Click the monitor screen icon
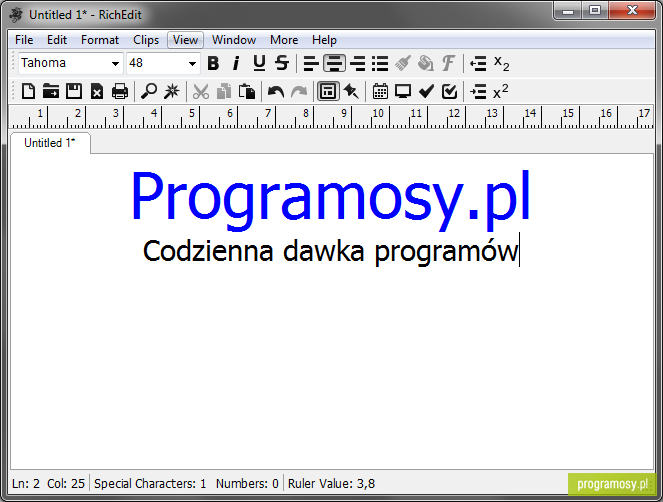Viewport: 663px width, 502px height. (x=403, y=91)
